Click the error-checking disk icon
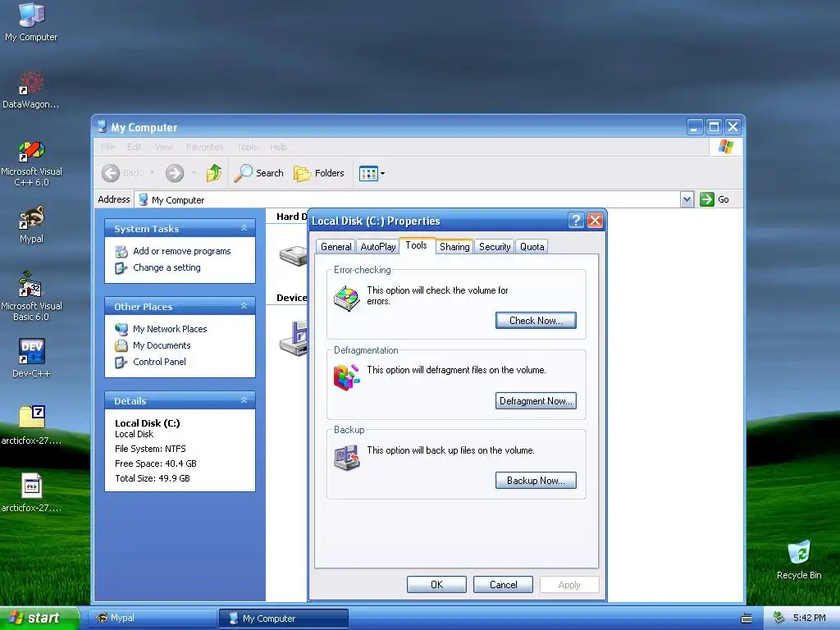 click(347, 298)
